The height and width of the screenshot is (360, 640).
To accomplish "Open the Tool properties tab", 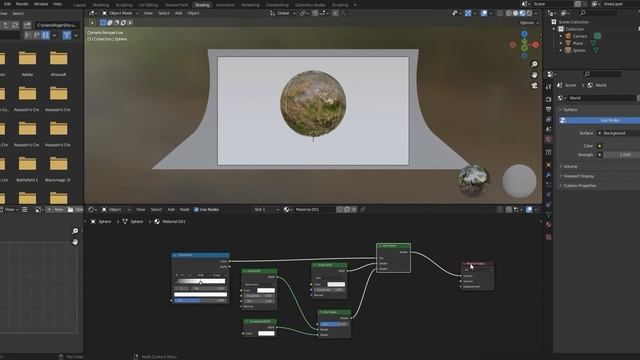I will click(549, 87).
